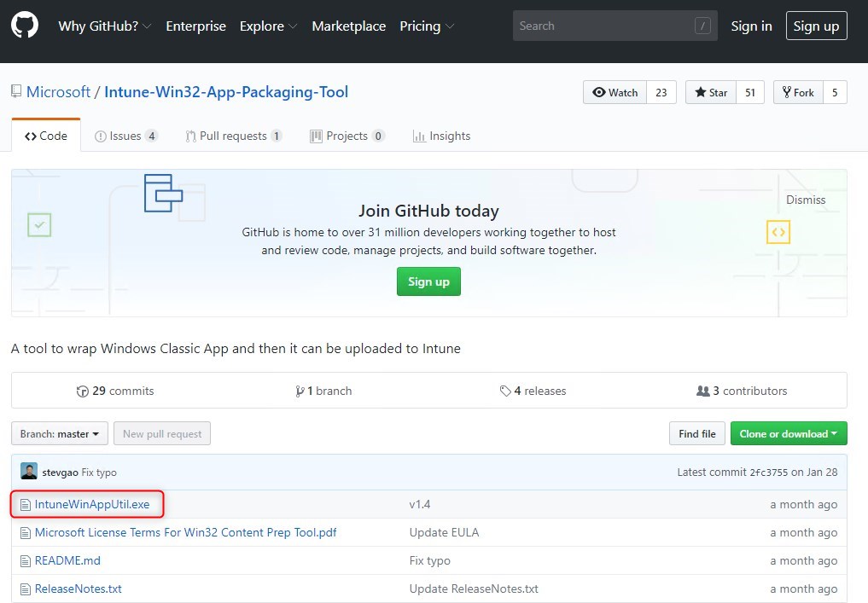Open stevgao's profile link
Image resolution: width=868 pixels, height=603 pixels.
pyautogui.click(x=60, y=473)
